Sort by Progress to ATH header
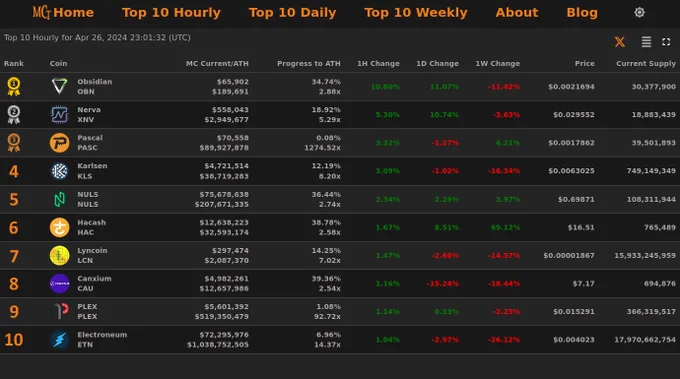This screenshot has width=680, height=379. coord(309,63)
